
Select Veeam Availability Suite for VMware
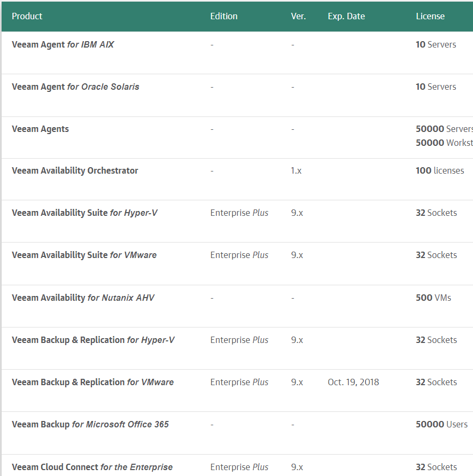[x=84, y=255]
